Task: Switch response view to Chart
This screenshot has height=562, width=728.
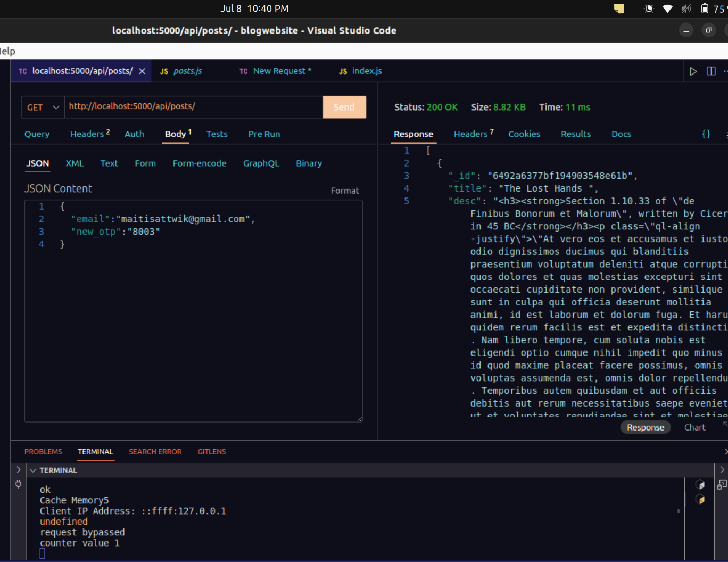Action: point(694,427)
